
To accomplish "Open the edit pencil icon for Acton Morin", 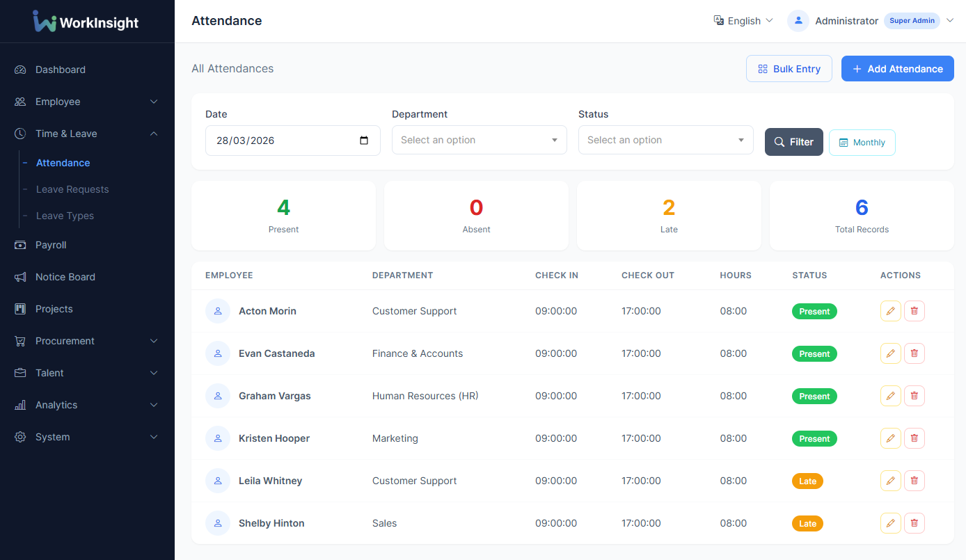I will tap(891, 310).
